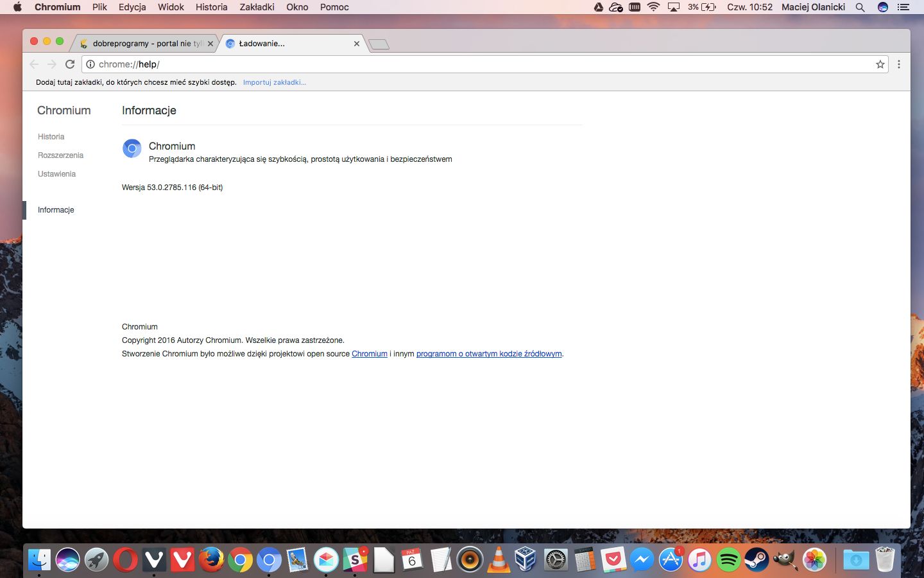Launch the red Vivaldi icon in dock
This screenshot has width=924, height=578.
[183, 560]
